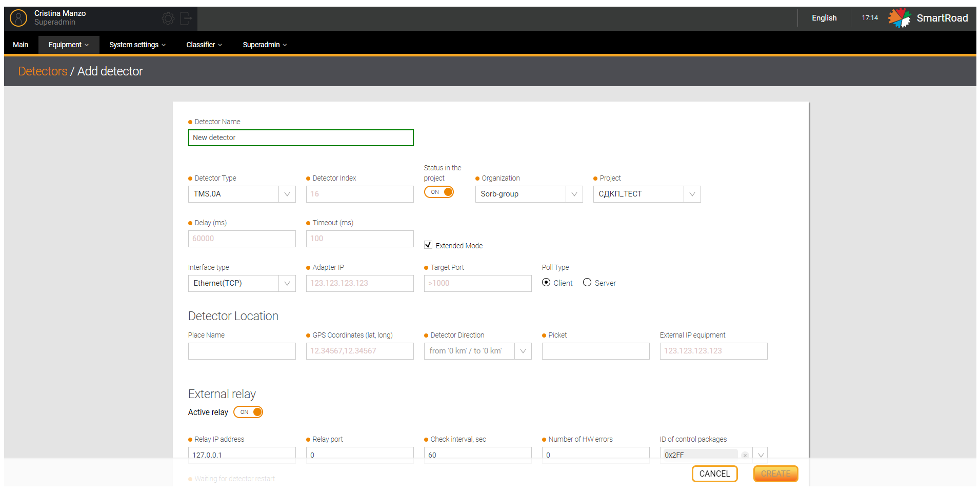This screenshot has width=980, height=493.
Task: Select the Server poll type radio
Action: click(587, 283)
